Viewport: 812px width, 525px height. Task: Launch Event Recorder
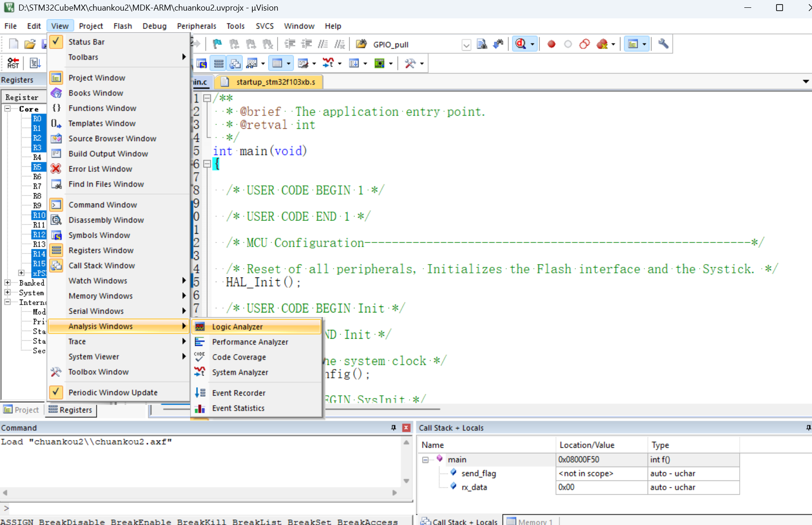tap(256, 393)
